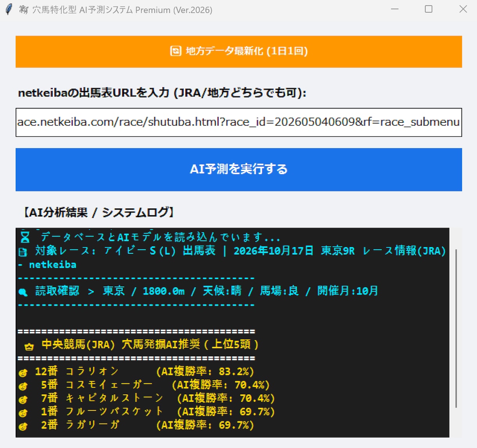This screenshot has height=448, width=477.
Task: Click the medal icon beside 5番 コスモイェーガー
Action: click(23, 386)
